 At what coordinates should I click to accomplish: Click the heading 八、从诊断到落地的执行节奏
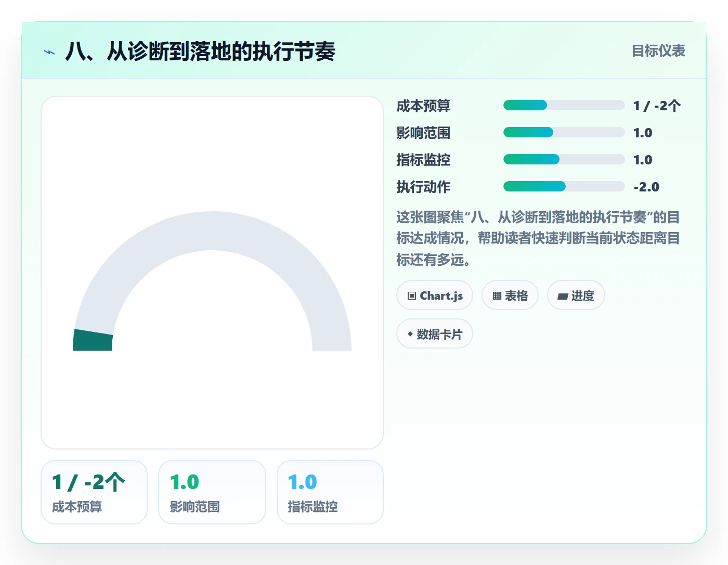click(200, 52)
